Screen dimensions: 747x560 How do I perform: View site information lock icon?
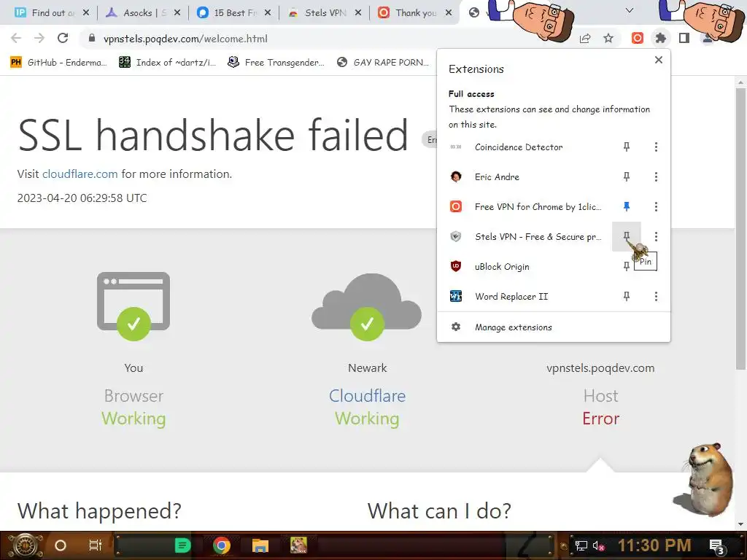click(92, 38)
